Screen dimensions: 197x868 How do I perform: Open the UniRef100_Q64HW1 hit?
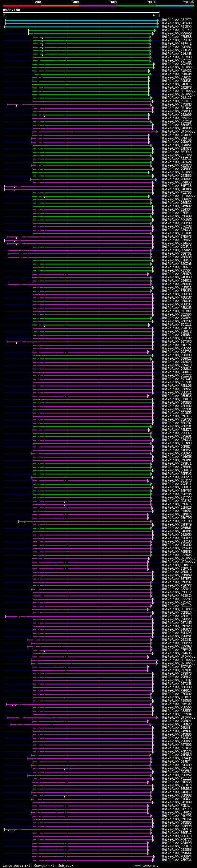click(177, 528)
